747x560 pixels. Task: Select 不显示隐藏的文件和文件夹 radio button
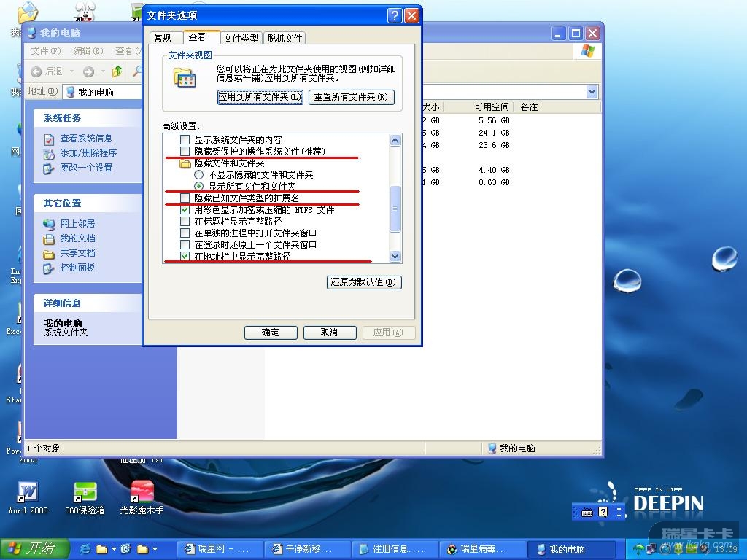tap(198, 175)
